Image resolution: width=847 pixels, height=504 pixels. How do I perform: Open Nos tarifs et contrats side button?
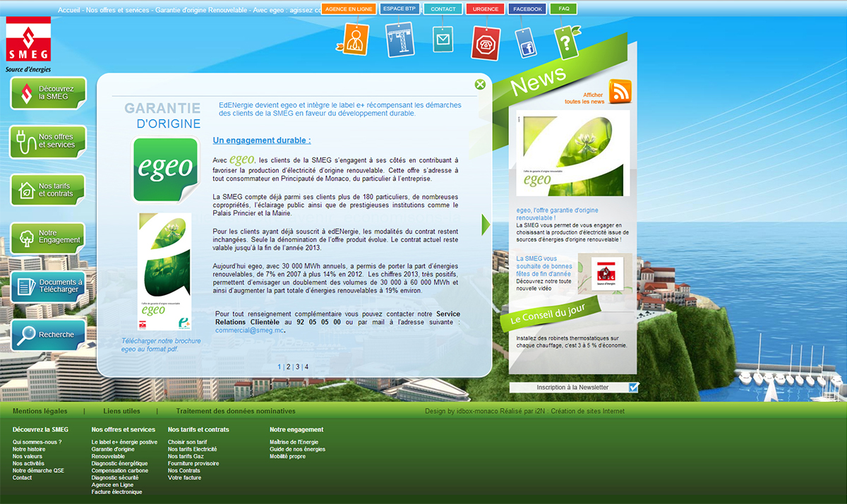(x=48, y=190)
